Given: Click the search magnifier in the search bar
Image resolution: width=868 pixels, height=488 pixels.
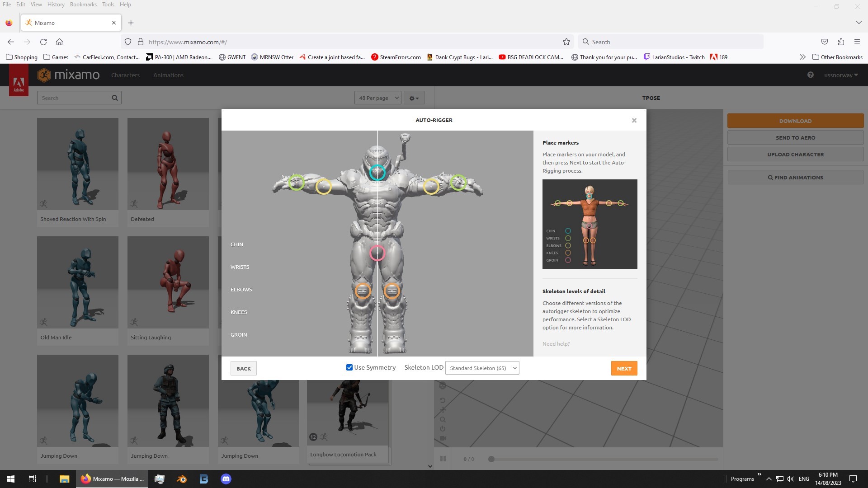Looking at the screenshot, I should tap(114, 98).
